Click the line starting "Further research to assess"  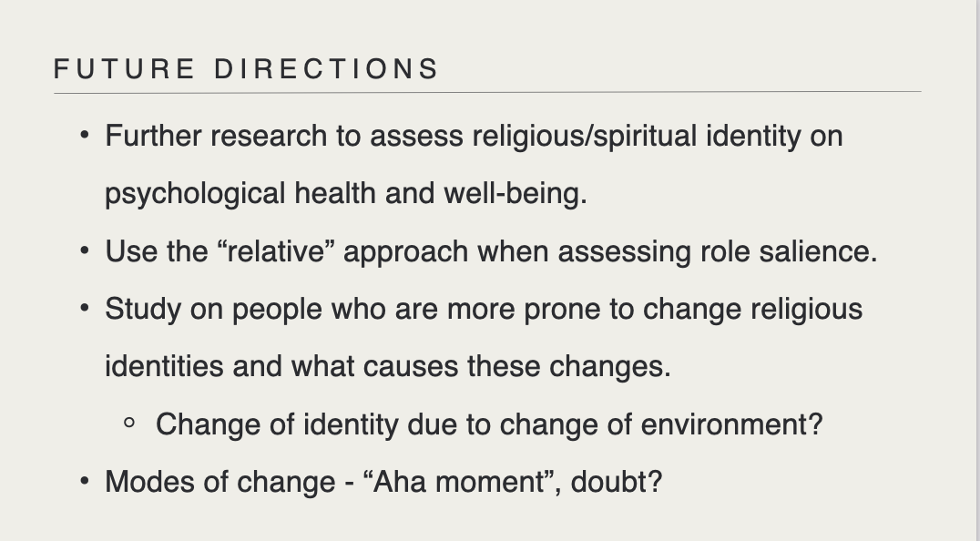(x=474, y=137)
